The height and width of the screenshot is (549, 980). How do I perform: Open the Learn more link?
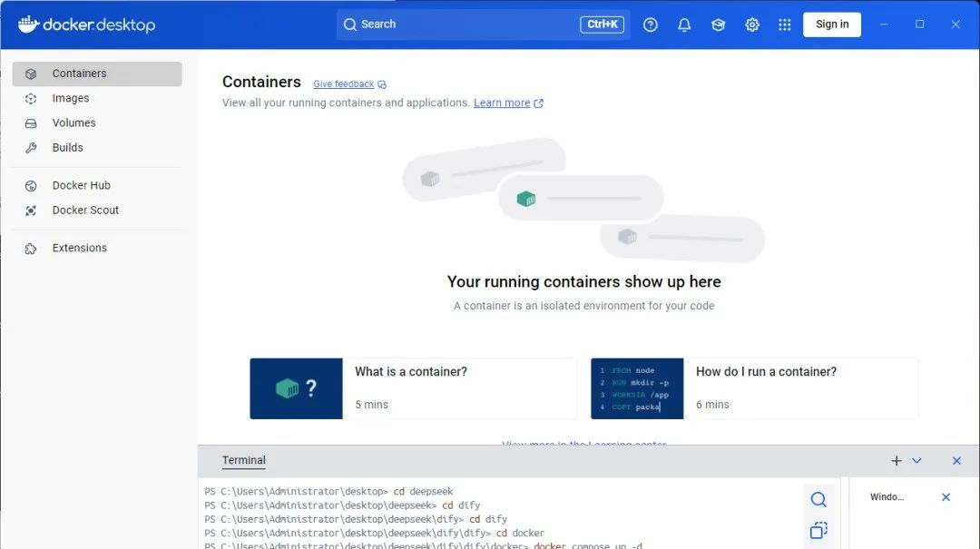click(x=502, y=103)
